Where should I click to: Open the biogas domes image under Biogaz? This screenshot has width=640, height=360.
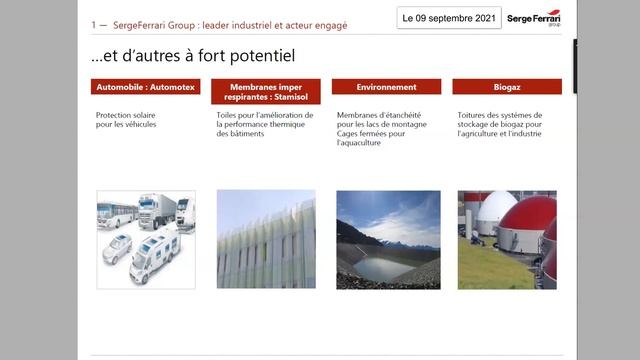click(507, 240)
